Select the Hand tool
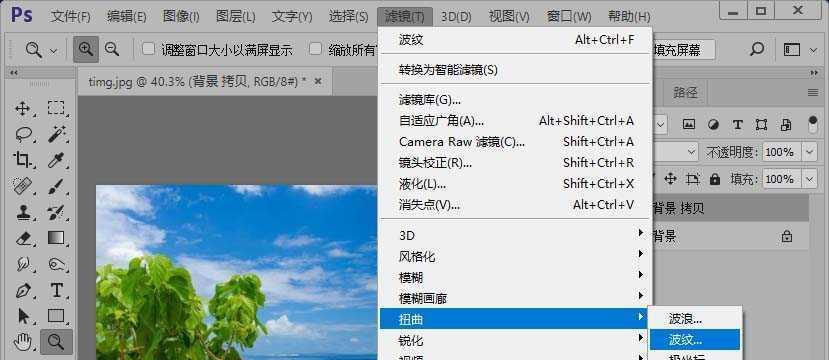 [23, 341]
